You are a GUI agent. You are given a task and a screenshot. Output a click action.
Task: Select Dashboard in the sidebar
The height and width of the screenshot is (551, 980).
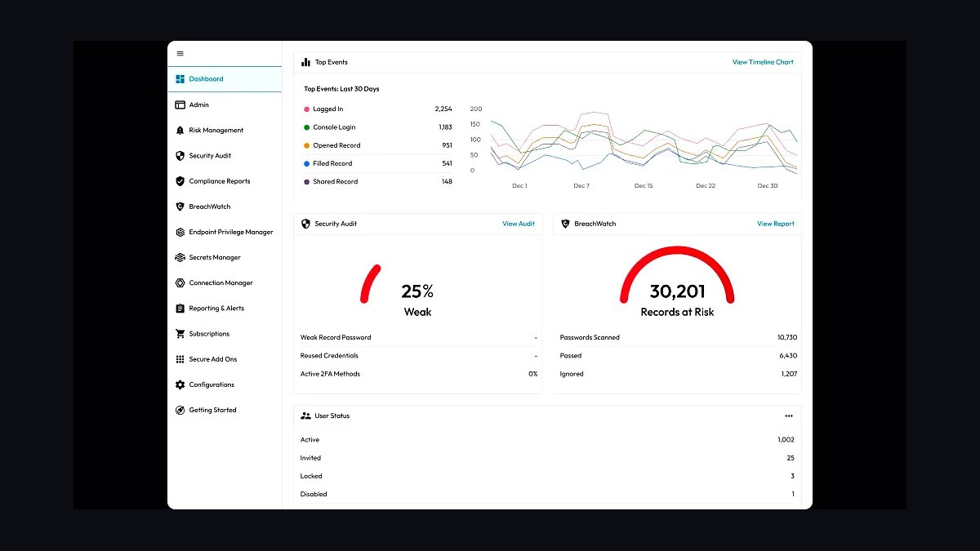(225, 79)
